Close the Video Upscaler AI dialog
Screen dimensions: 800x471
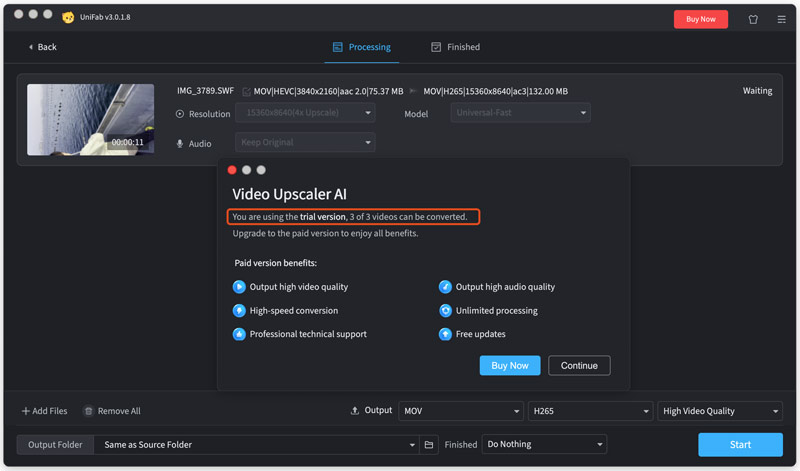point(232,170)
